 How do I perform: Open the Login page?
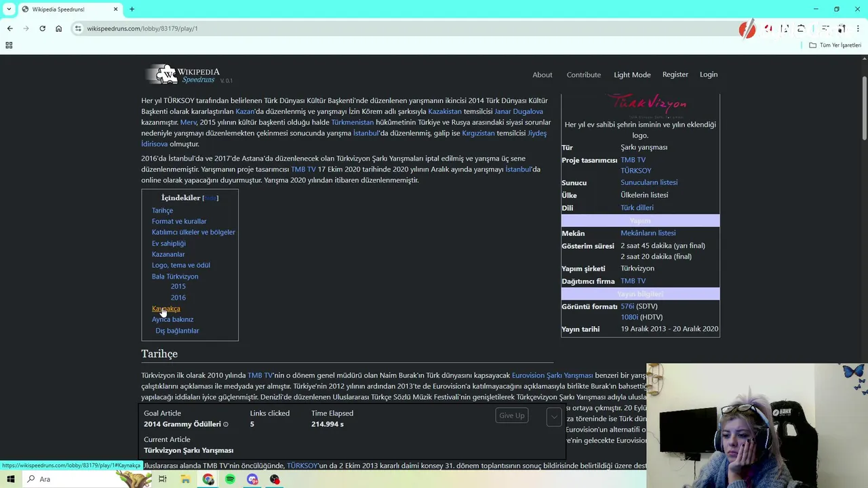coord(709,75)
